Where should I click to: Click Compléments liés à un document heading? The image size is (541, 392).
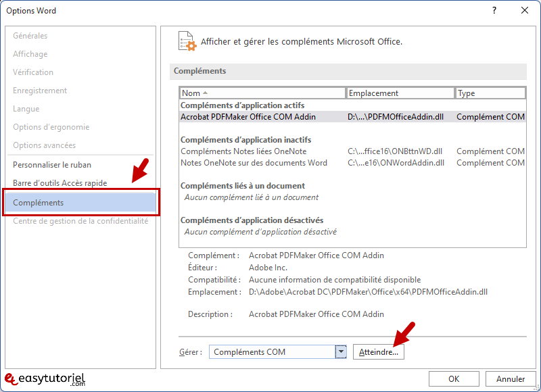[x=243, y=185]
